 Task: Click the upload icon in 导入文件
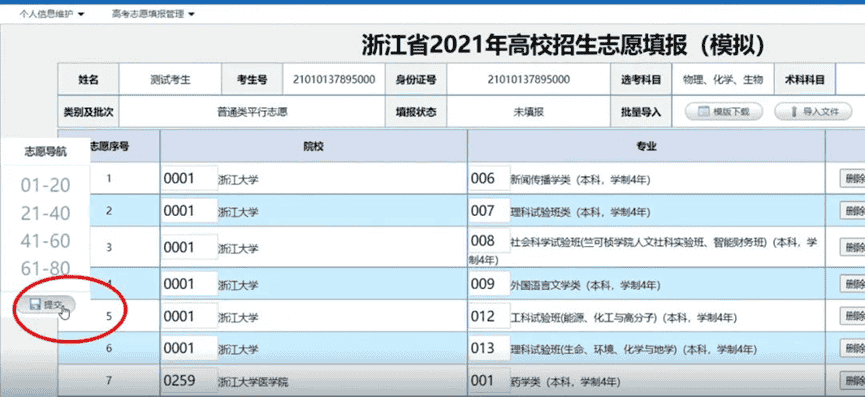(795, 111)
